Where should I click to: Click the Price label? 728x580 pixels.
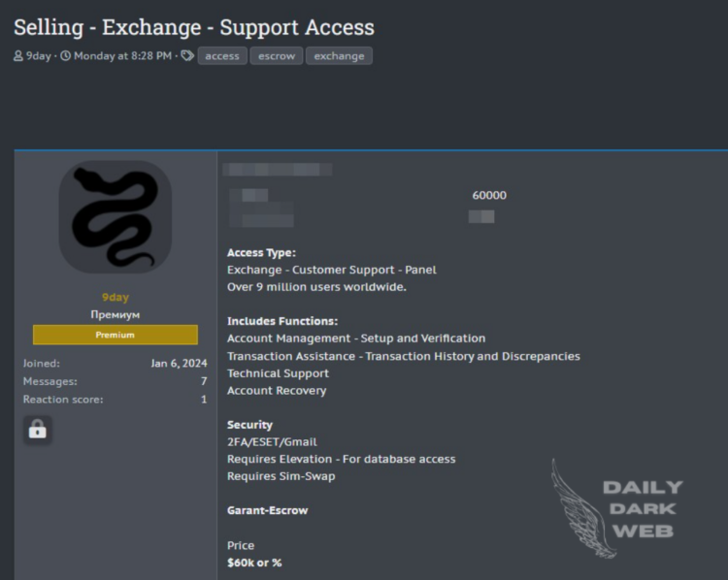241,546
